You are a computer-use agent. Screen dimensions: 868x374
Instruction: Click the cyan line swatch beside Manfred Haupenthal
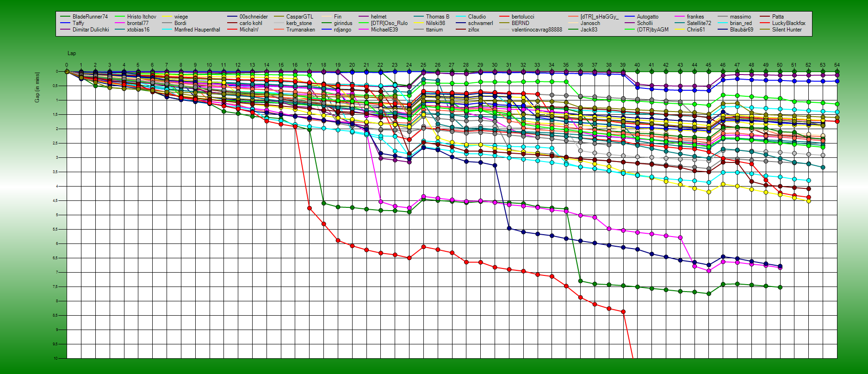click(167, 30)
